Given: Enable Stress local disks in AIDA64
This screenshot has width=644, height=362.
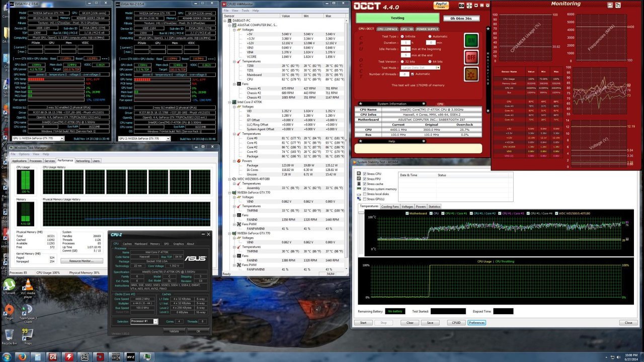Looking at the screenshot, I should coord(365,194).
